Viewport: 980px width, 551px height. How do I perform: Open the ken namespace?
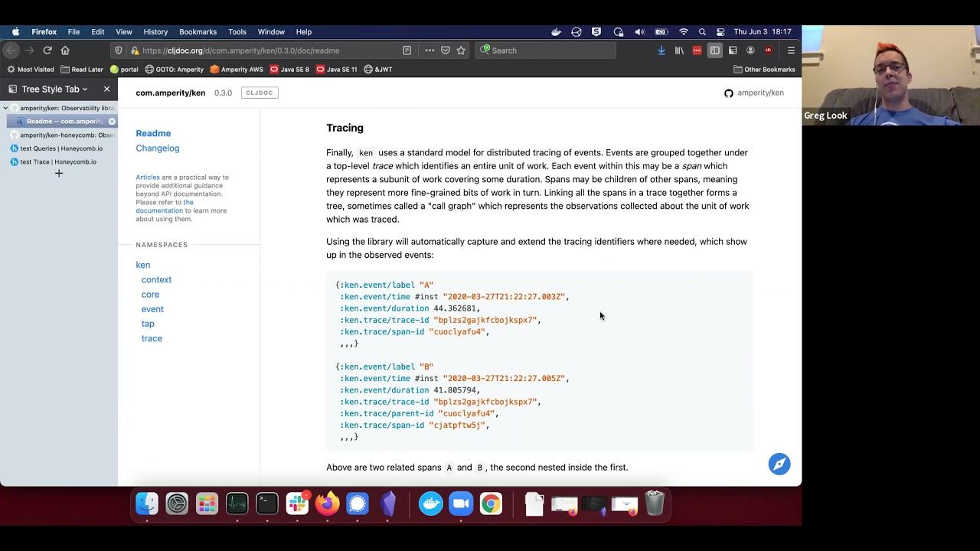click(143, 265)
